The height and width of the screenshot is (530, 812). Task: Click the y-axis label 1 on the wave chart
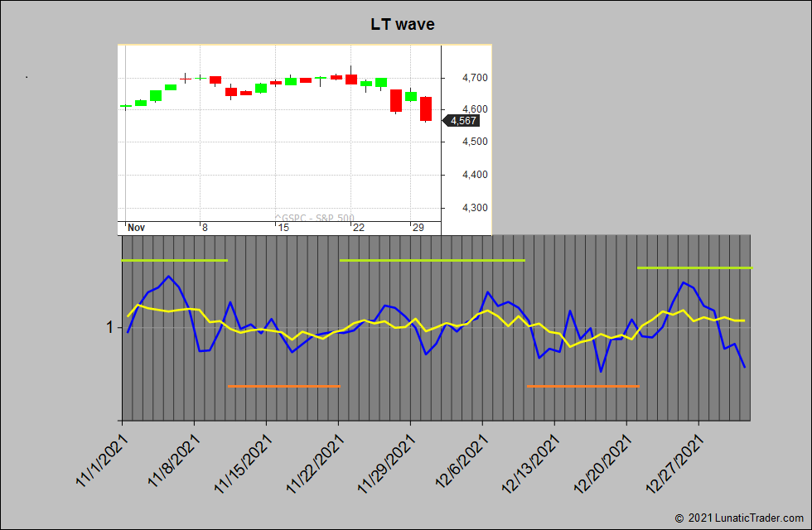(x=109, y=327)
